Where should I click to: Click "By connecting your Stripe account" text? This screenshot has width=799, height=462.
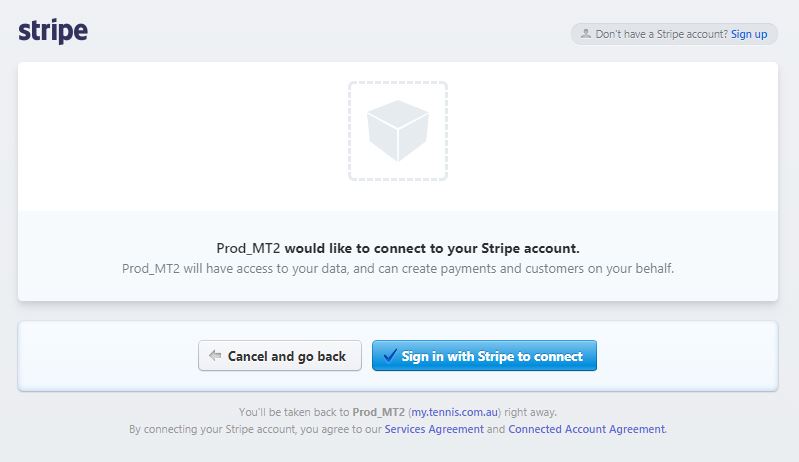(x=212, y=429)
